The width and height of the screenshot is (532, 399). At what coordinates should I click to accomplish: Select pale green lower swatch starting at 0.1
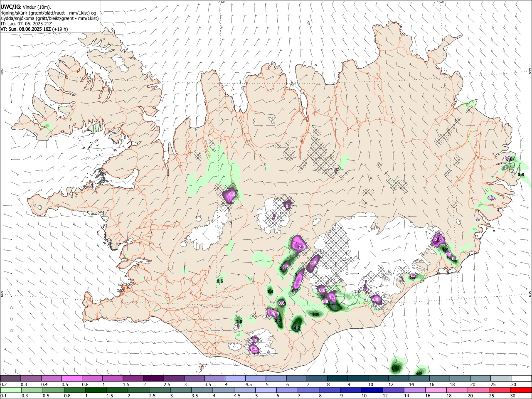coord(11,390)
